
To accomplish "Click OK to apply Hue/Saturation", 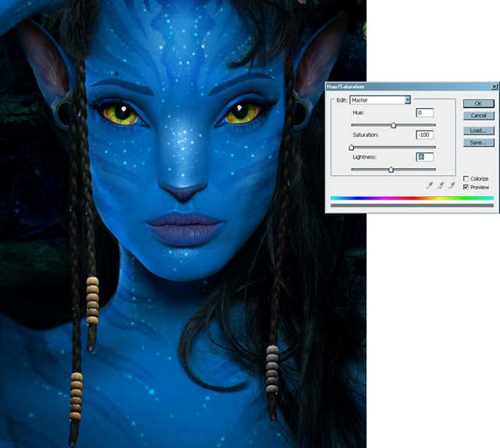I will tap(478, 103).
